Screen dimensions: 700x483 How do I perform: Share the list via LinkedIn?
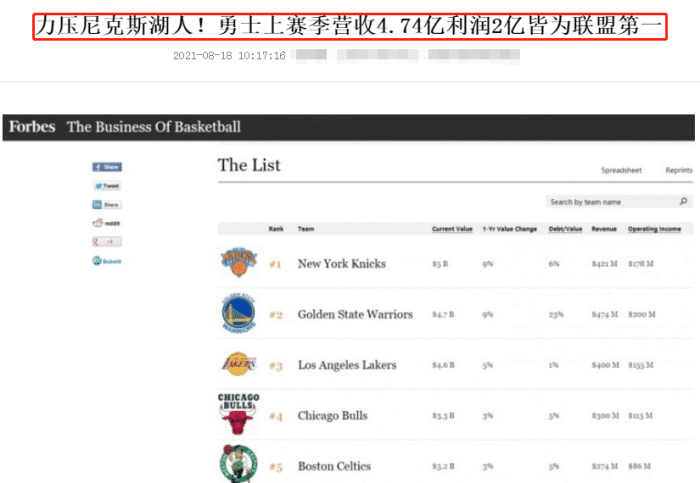107,204
